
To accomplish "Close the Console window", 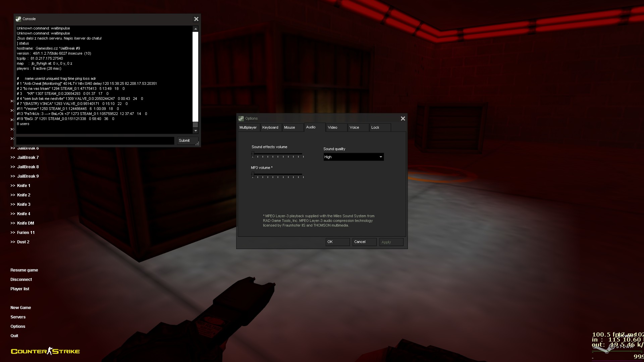I will tap(196, 19).
